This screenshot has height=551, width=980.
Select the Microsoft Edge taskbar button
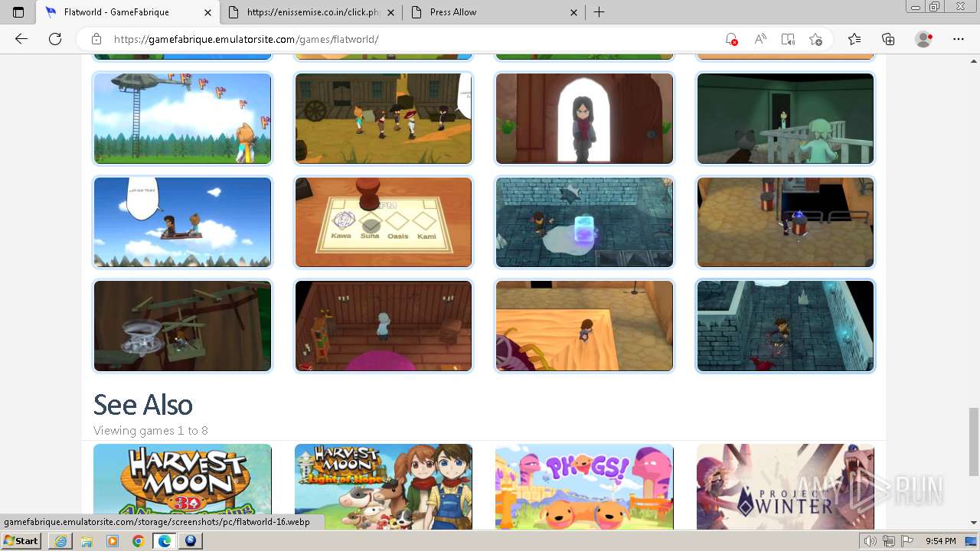[165, 541]
